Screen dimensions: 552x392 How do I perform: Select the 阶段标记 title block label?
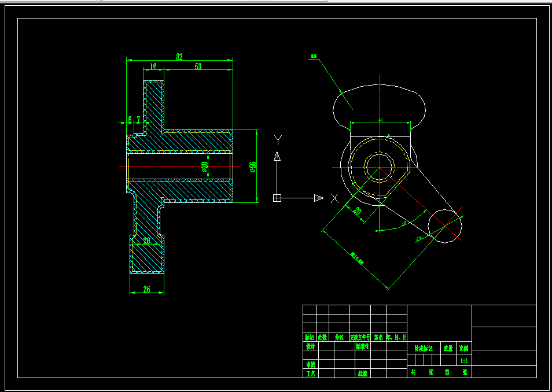(424, 349)
